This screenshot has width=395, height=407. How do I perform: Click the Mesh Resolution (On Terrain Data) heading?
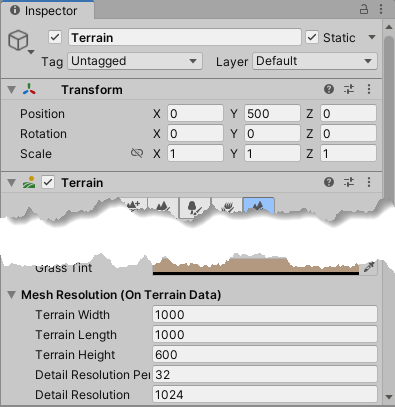[x=121, y=295]
